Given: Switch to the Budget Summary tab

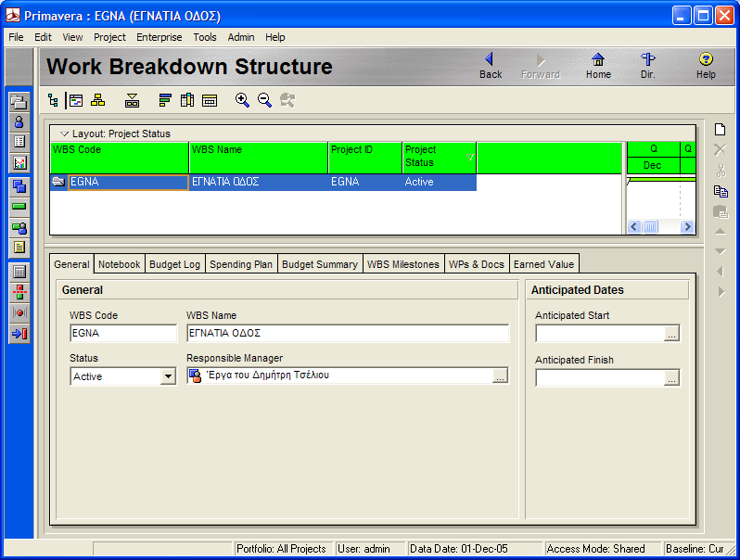Looking at the screenshot, I should pyautogui.click(x=320, y=264).
